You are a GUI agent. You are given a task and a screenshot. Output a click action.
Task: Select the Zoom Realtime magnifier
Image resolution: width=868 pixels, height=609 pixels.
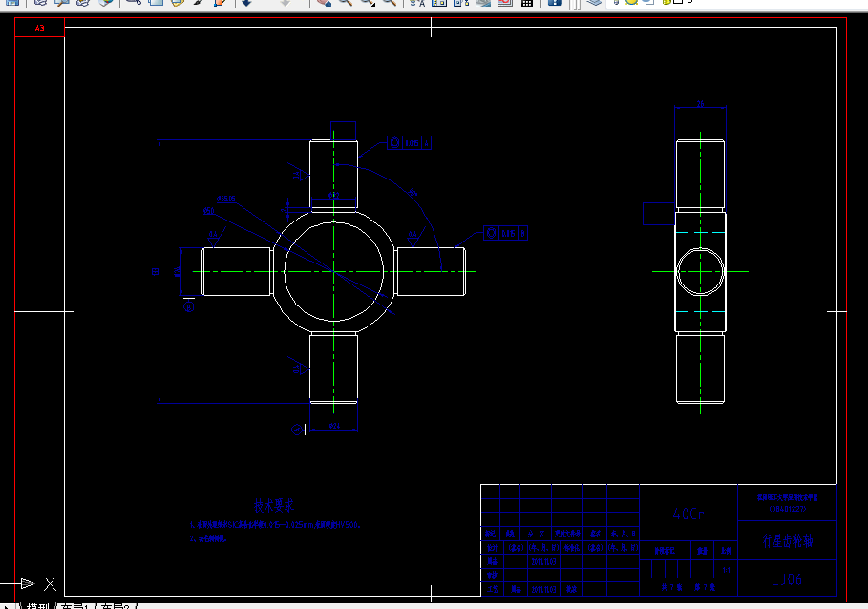(x=346, y=2)
